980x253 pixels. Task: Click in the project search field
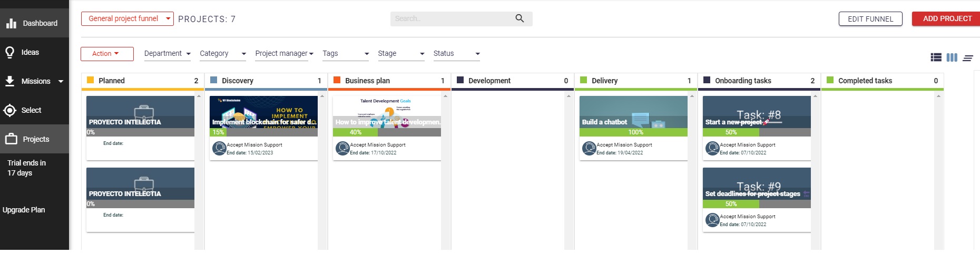(x=453, y=19)
